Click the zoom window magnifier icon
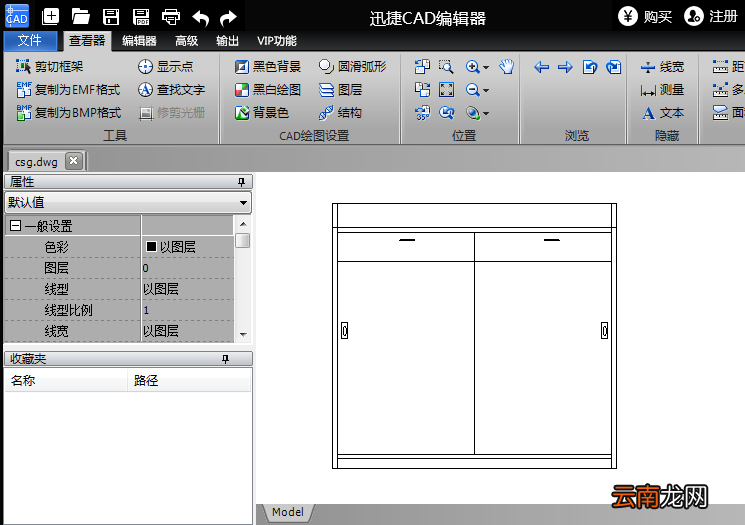Viewport: 745px width, 525px height. click(x=446, y=67)
